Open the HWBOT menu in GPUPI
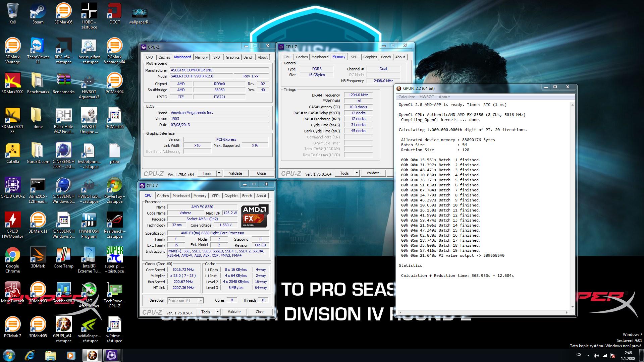The width and height of the screenshot is (644, 362). tap(427, 97)
